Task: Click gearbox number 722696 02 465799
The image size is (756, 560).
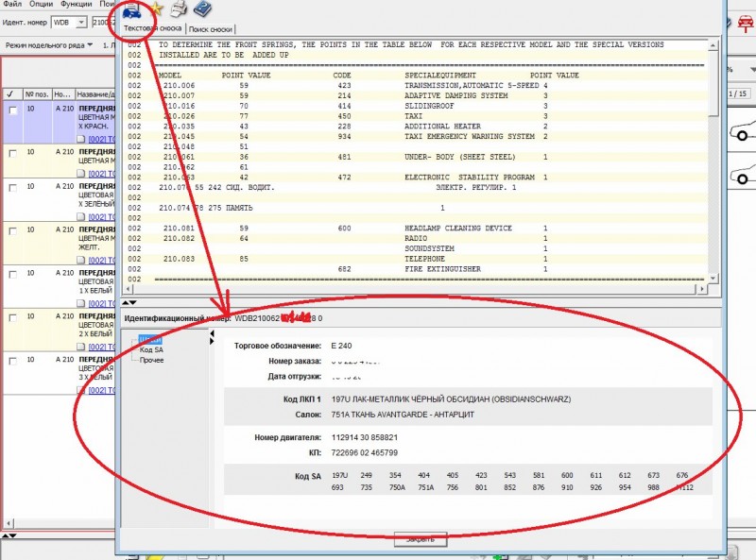Action: 365,453
